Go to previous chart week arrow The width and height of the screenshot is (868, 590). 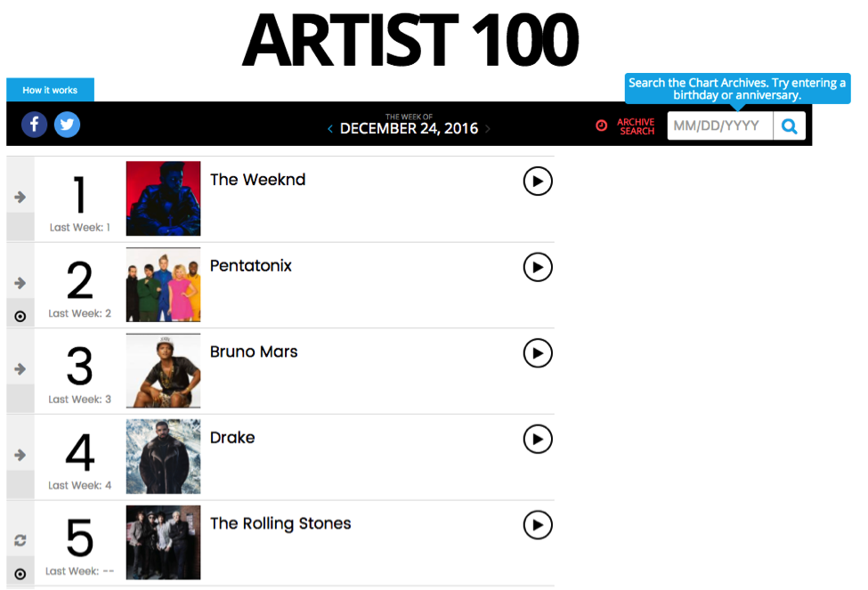(330, 129)
